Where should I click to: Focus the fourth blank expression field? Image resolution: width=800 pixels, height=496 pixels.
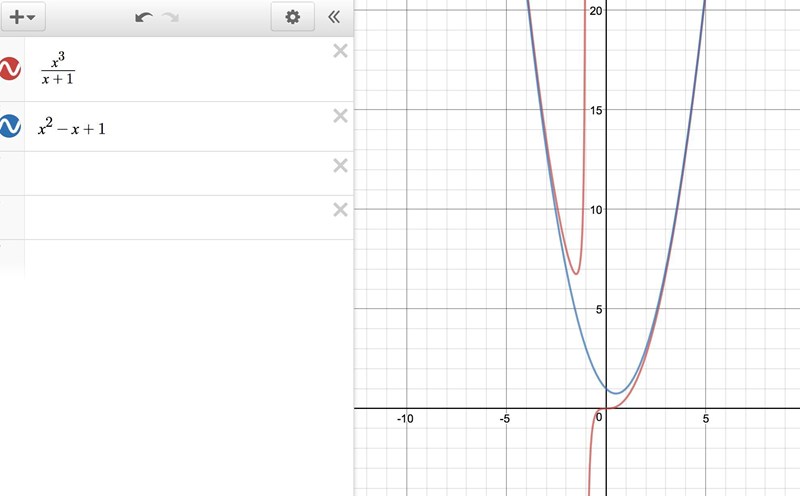tap(180, 218)
